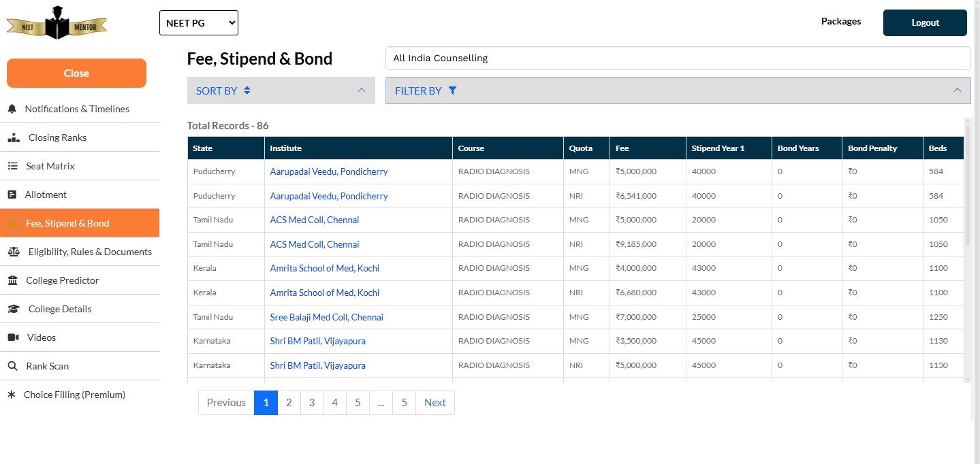
Task: Collapse the SORT BY panel chevron
Action: (x=362, y=90)
